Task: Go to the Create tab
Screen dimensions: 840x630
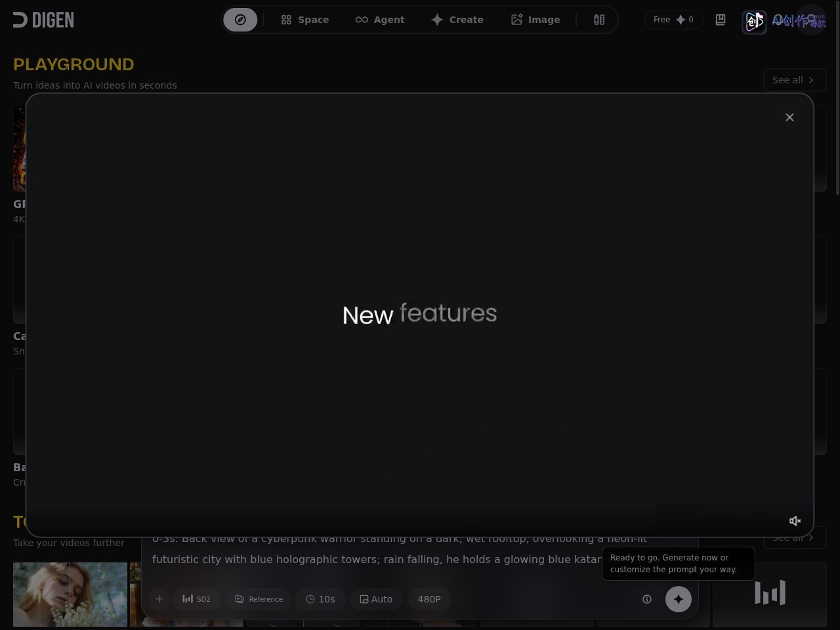Action: (x=457, y=20)
